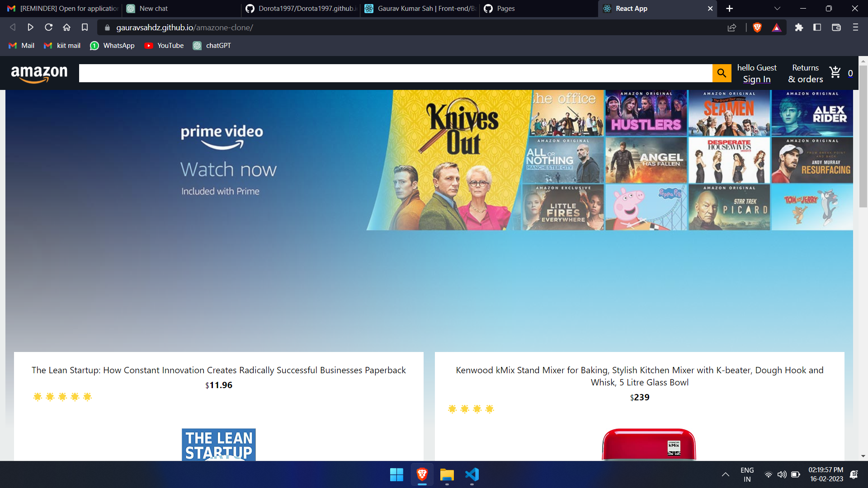Bookmark this page with bookmark icon
The image size is (868, 488).
click(85, 28)
